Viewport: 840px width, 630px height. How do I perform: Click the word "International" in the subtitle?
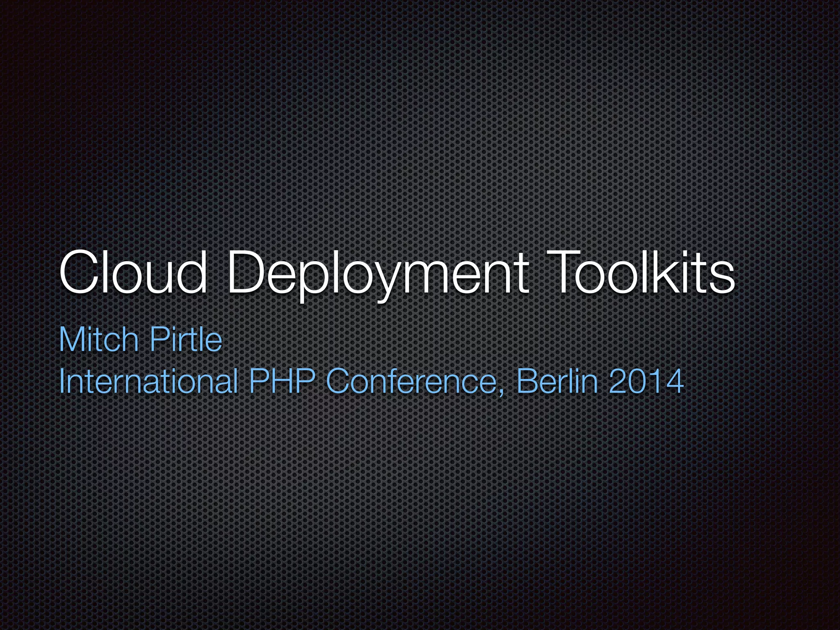149,381
